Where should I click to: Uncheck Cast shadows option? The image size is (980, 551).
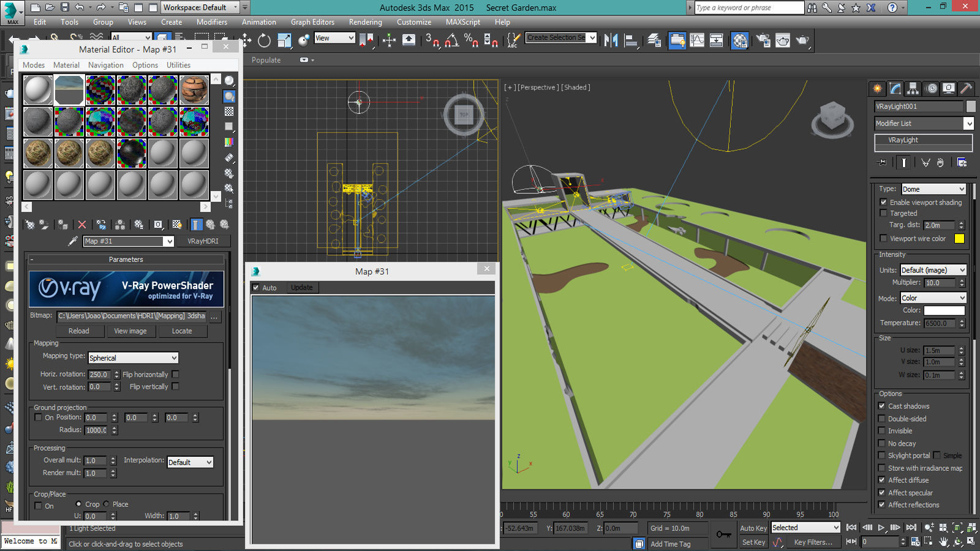(x=882, y=406)
